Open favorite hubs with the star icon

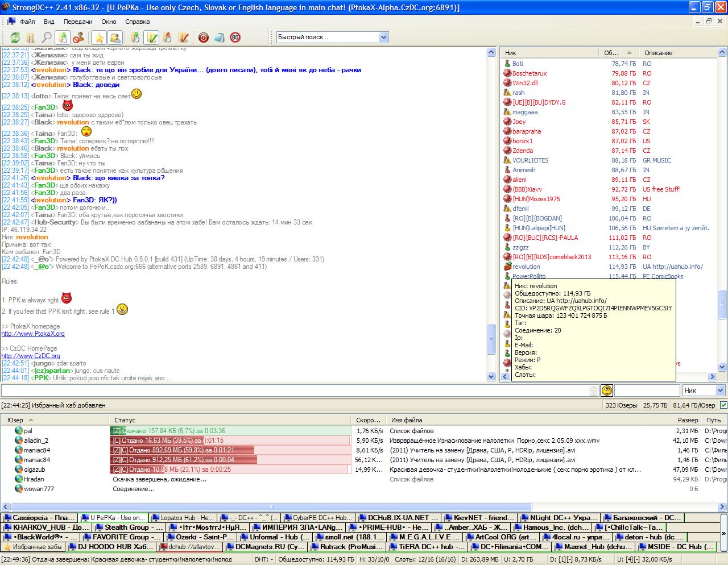tap(100, 38)
